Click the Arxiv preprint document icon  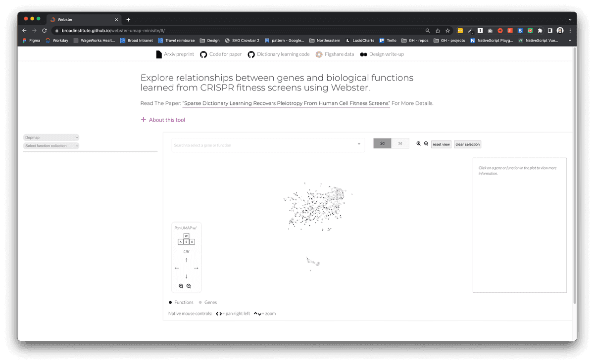point(159,54)
